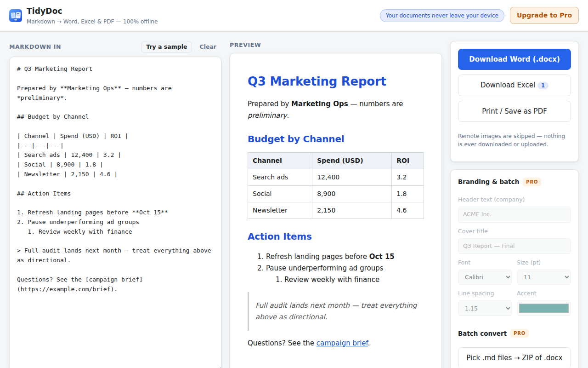Click the Upgrade to Pro button
The image size is (588, 368).
click(544, 15)
